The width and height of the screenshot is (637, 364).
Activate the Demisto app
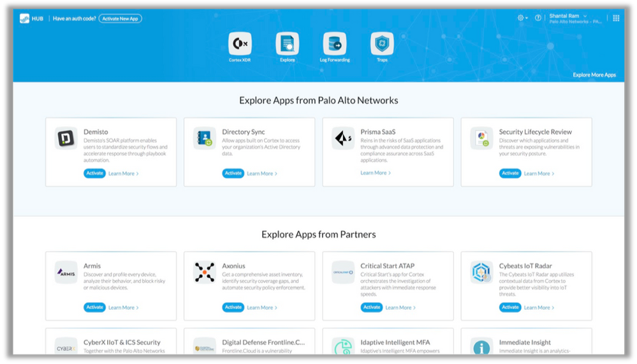click(x=94, y=173)
